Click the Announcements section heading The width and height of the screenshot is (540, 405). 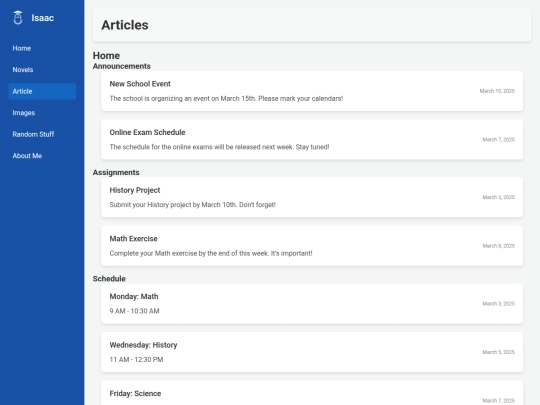tap(122, 66)
